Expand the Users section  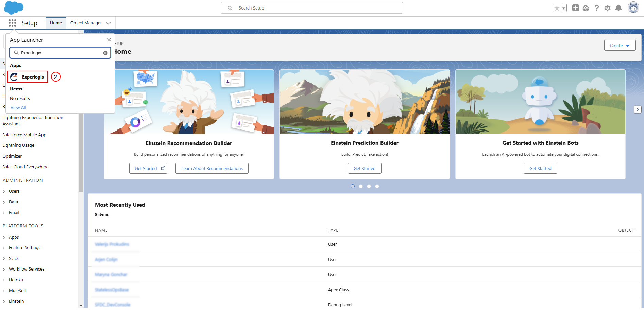click(4, 191)
